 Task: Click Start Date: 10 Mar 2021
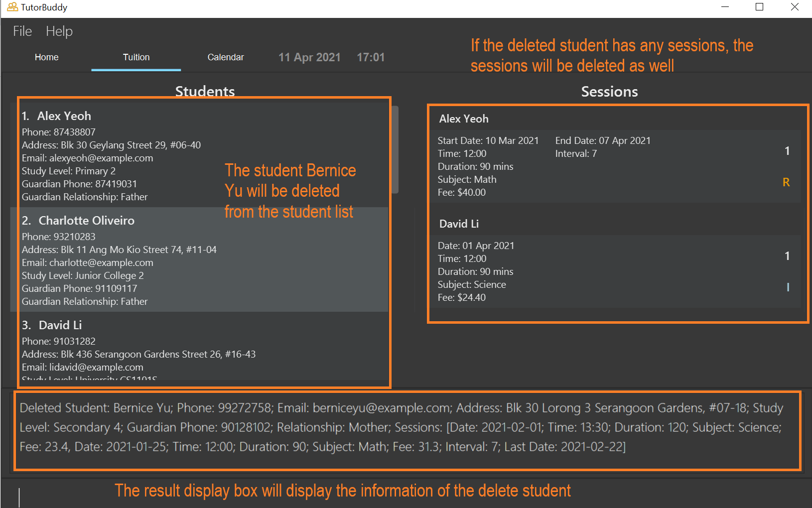488,140
